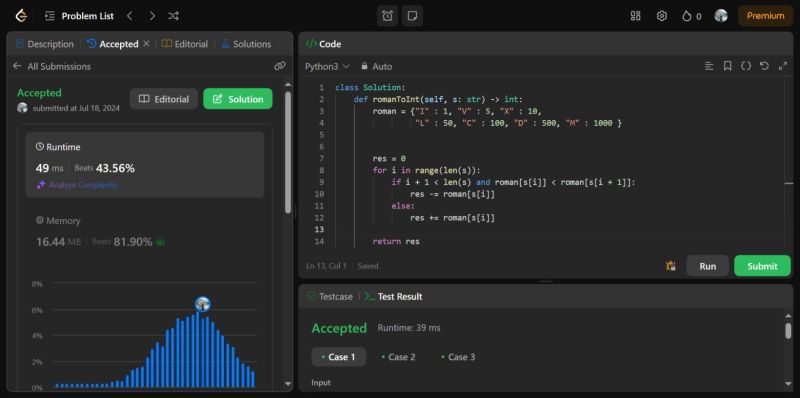Viewport: 800px width, 398px height.
Task: Click the format code icon
Action: pos(709,66)
